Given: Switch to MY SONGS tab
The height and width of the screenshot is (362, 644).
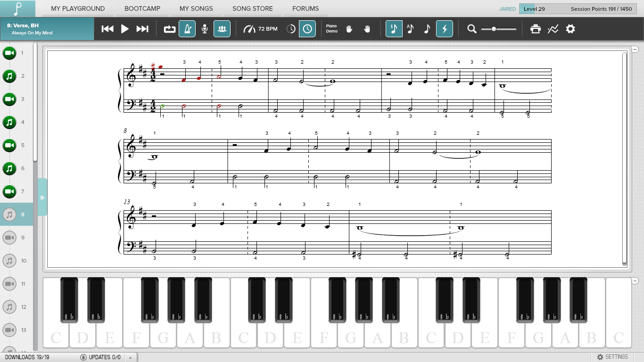Looking at the screenshot, I should click(x=196, y=8).
